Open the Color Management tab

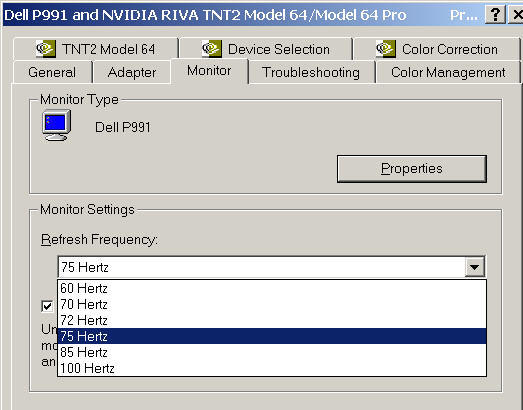coord(448,72)
